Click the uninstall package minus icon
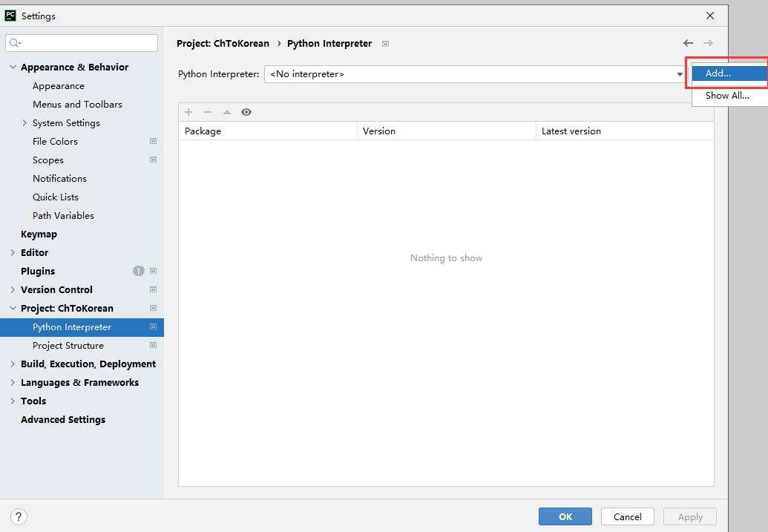768x532 pixels. tap(208, 112)
